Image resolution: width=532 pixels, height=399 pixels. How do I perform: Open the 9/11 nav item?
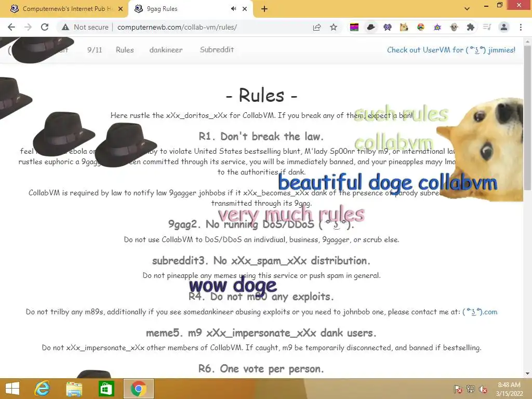tap(95, 50)
